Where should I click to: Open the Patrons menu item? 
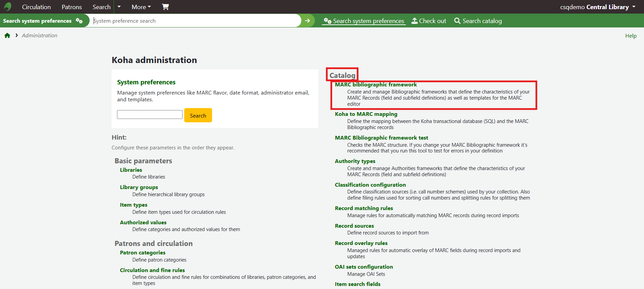click(x=72, y=7)
